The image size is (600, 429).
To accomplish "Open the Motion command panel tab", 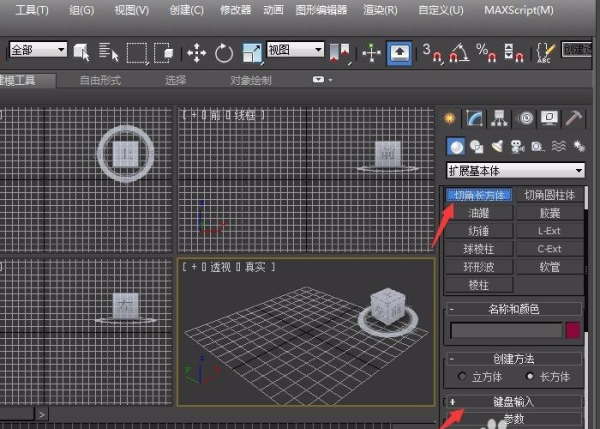I will point(526,118).
